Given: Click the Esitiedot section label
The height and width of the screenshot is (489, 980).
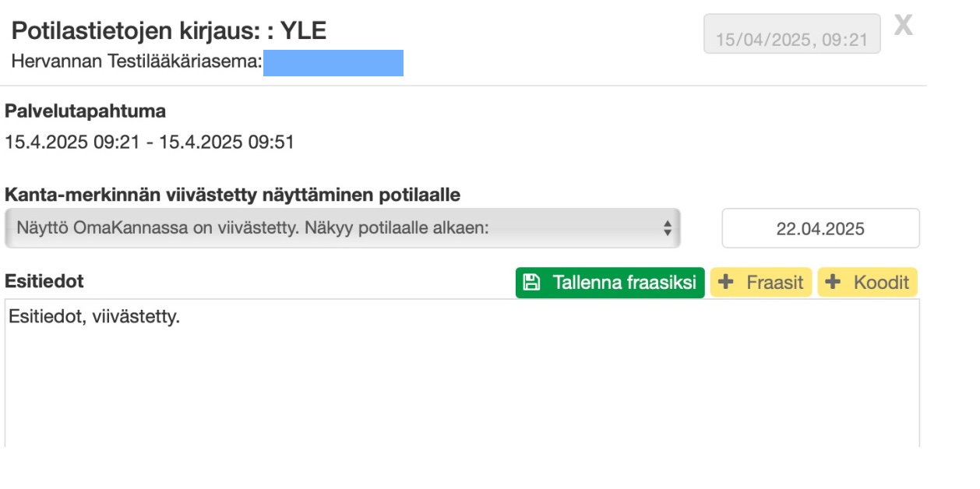Looking at the screenshot, I should tap(44, 280).
